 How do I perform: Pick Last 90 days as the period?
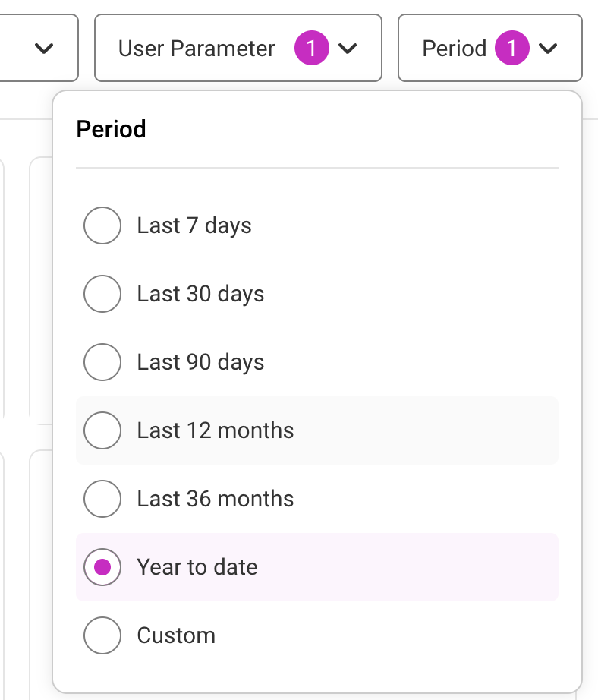coord(102,362)
